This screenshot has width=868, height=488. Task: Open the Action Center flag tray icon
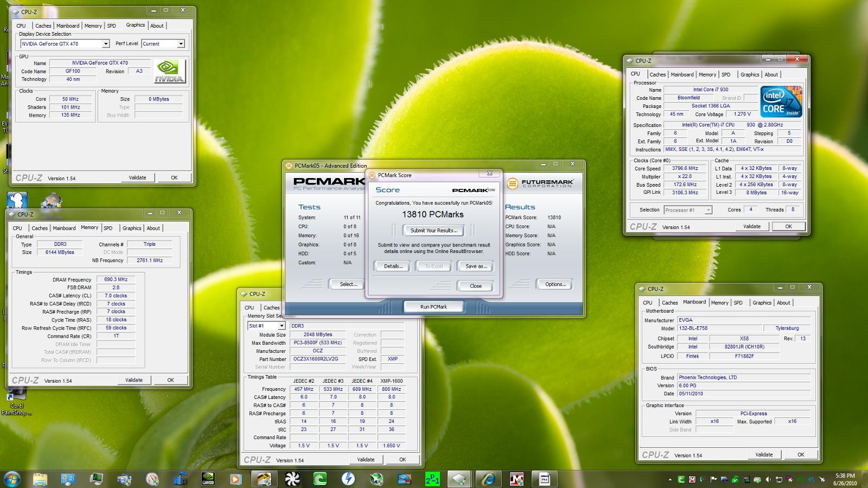[713, 479]
